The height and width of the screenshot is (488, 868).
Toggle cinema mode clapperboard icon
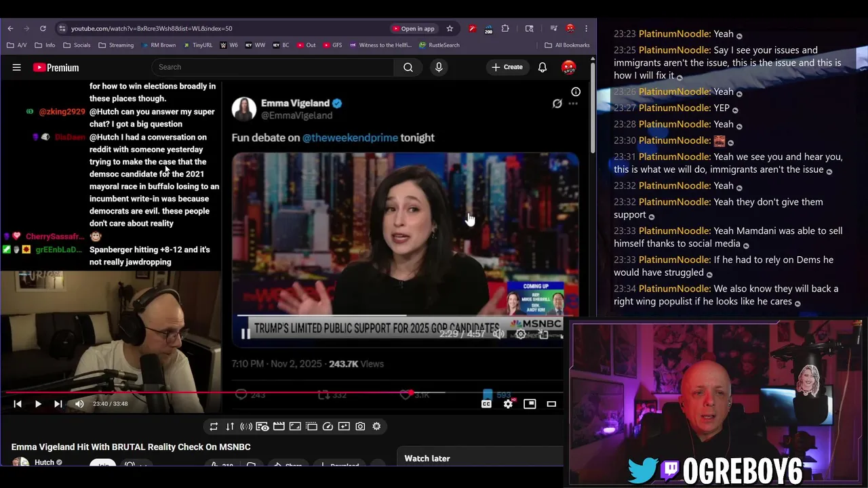pos(279,426)
